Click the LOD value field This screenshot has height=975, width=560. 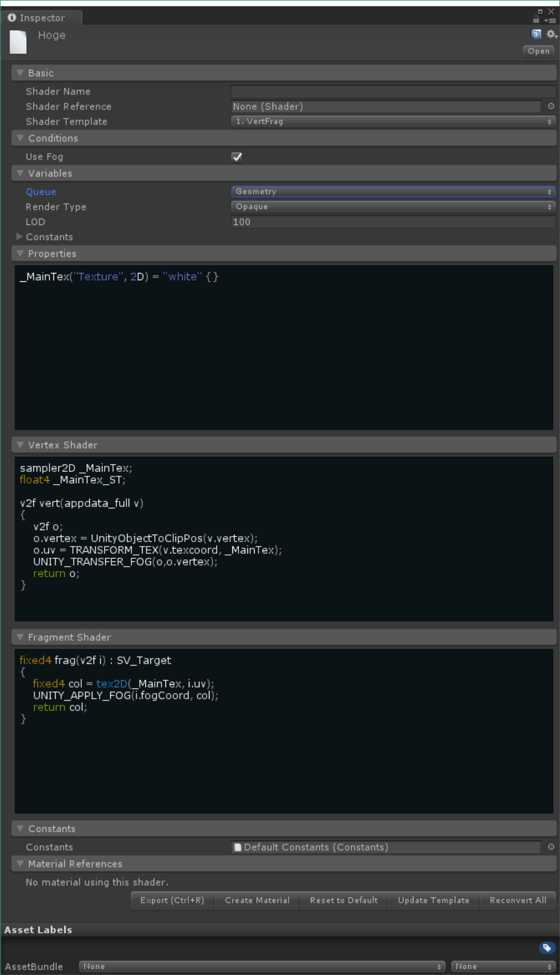[393, 222]
